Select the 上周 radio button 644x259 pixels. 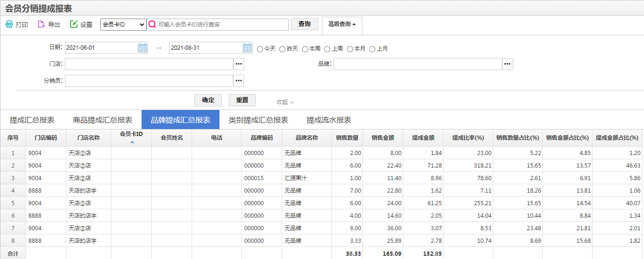[327, 49]
